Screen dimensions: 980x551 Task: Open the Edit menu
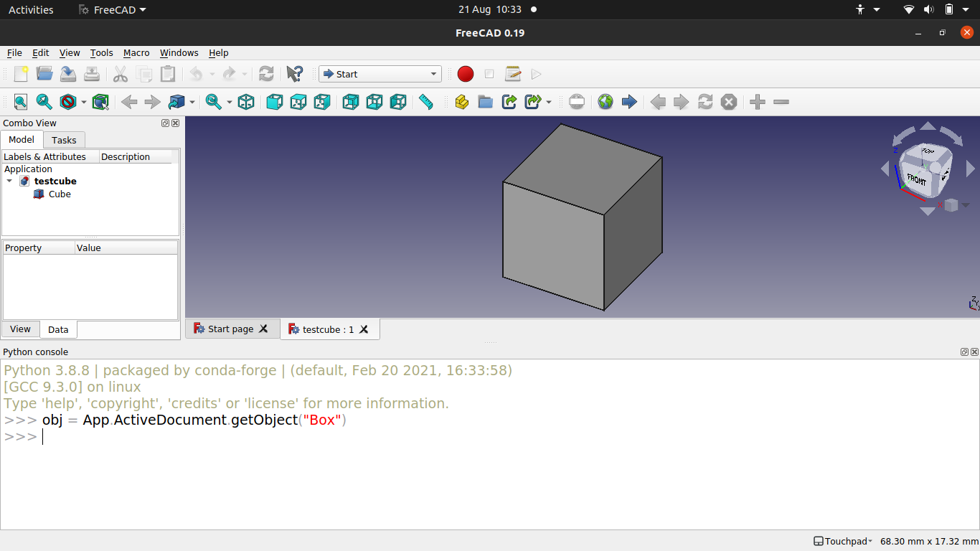(41, 52)
